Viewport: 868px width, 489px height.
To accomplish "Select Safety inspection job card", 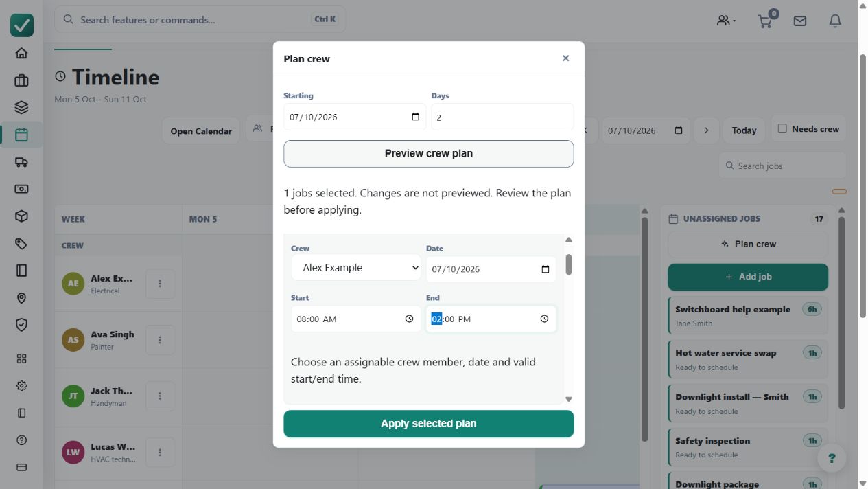I will pos(748,447).
